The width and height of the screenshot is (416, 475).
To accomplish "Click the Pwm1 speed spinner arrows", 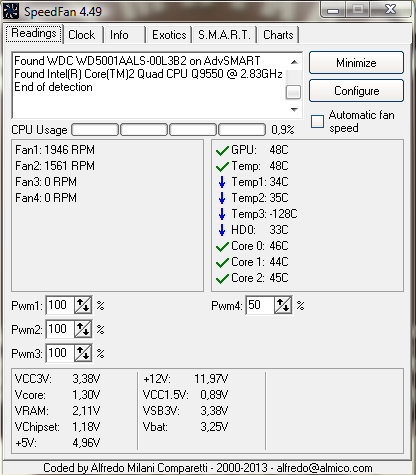I will pos(83,305).
